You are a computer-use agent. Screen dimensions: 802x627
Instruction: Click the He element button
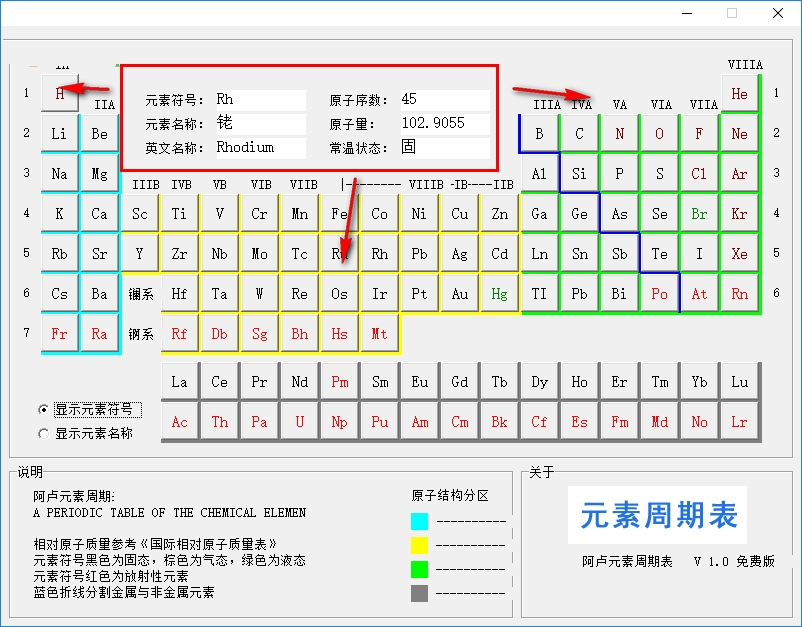click(x=739, y=94)
